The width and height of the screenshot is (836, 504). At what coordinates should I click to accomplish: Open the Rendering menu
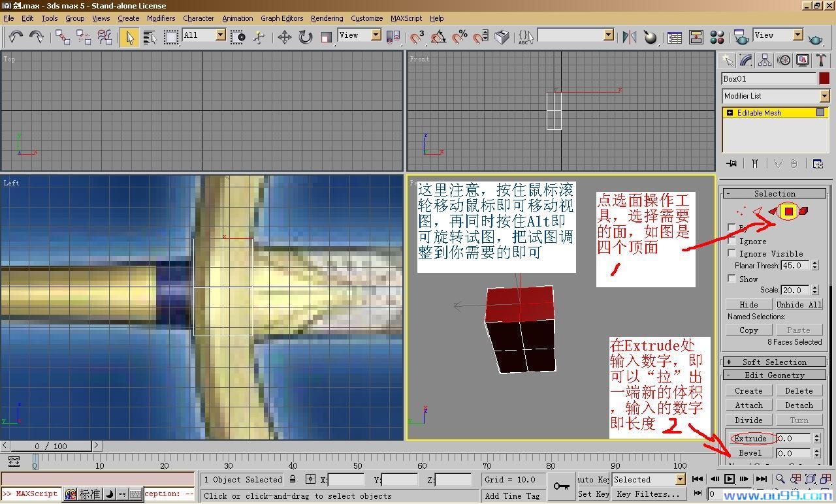(x=327, y=18)
